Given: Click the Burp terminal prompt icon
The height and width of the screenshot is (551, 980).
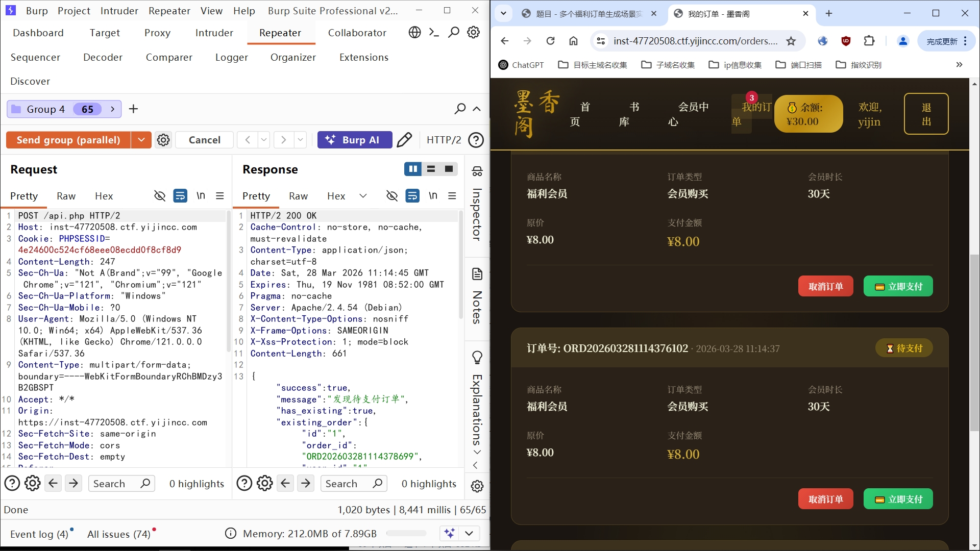Looking at the screenshot, I should click(434, 33).
